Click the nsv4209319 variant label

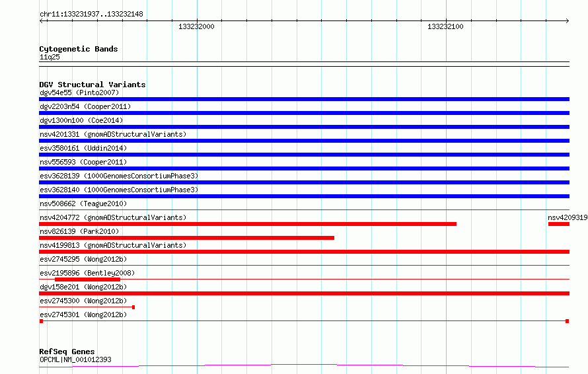point(568,217)
